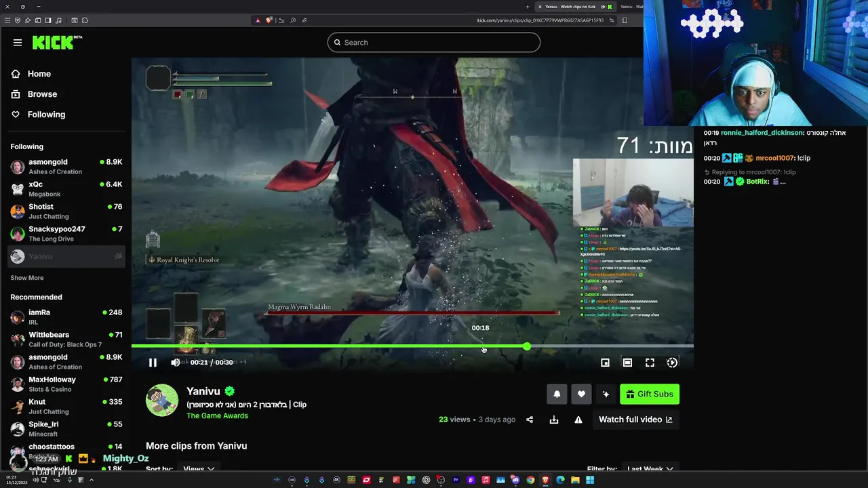Click the browser address bar URL
Screen dimensions: 868x488
[540, 20]
